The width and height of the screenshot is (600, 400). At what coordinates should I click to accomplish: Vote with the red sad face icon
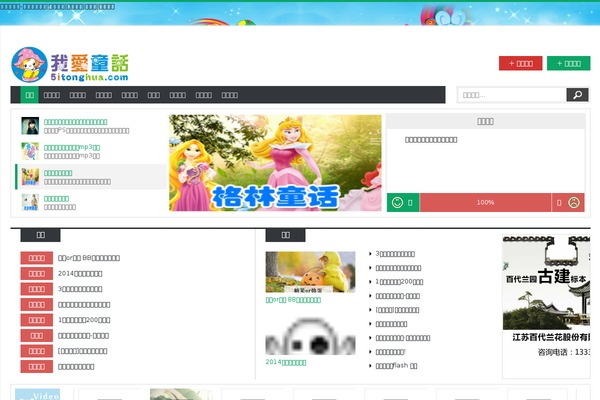pos(574,202)
